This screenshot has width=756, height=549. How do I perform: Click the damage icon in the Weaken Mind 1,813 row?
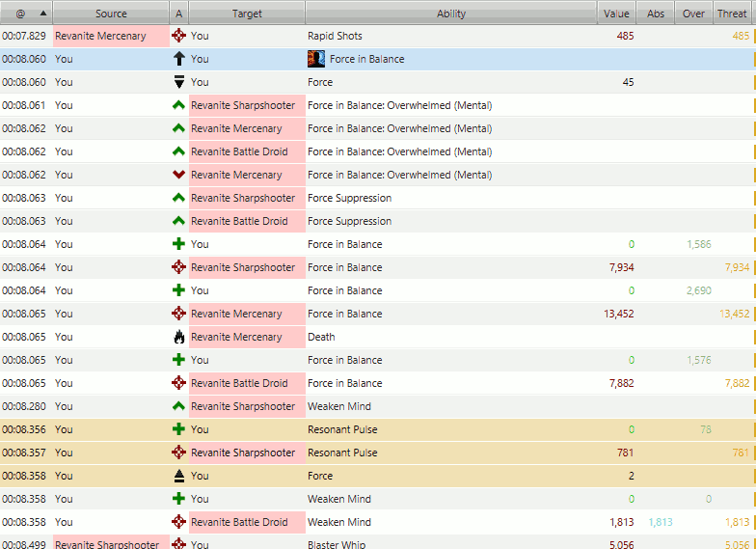tap(179, 521)
